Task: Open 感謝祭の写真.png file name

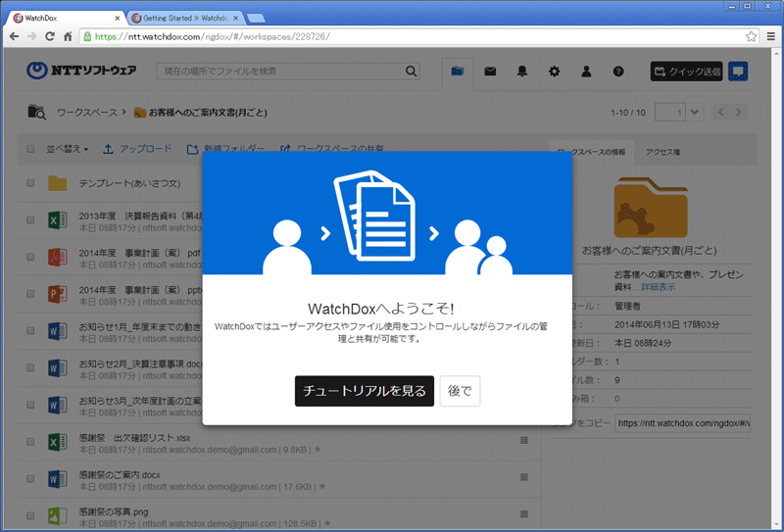Action: point(114,512)
